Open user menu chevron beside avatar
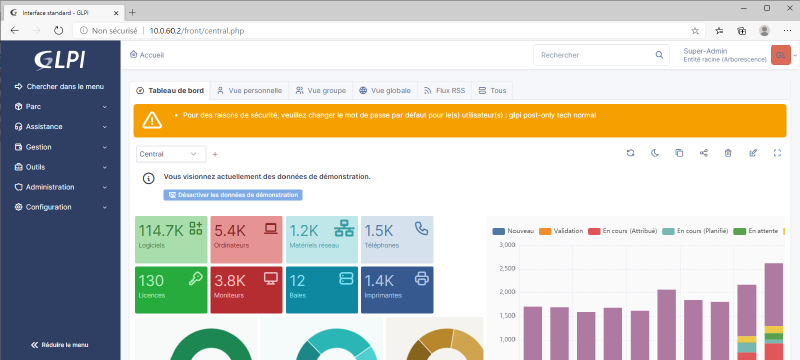 tap(795, 56)
